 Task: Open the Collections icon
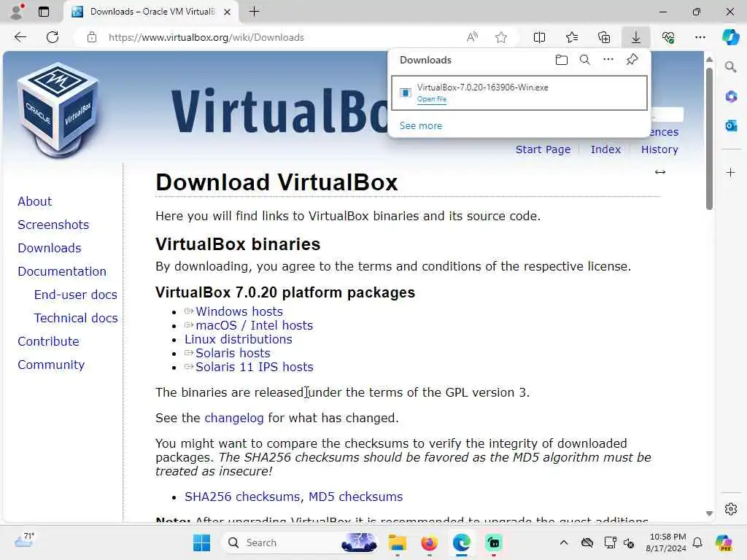click(x=604, y=37)
